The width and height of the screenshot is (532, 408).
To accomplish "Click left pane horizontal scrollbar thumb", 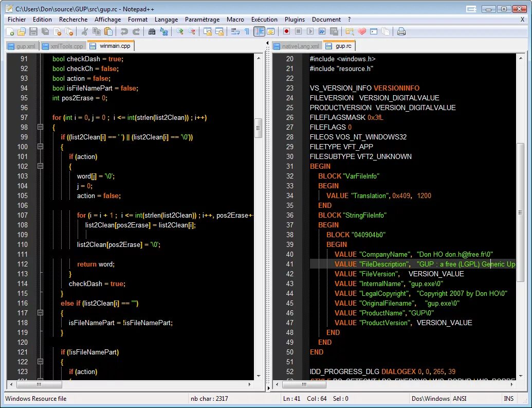I will coord(39,384).
